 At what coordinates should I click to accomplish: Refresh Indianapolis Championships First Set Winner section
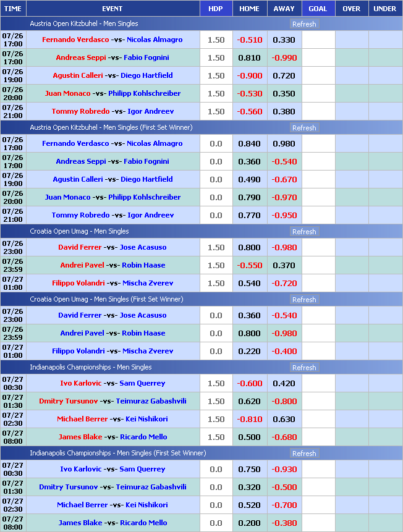click(x=304, y=454)
